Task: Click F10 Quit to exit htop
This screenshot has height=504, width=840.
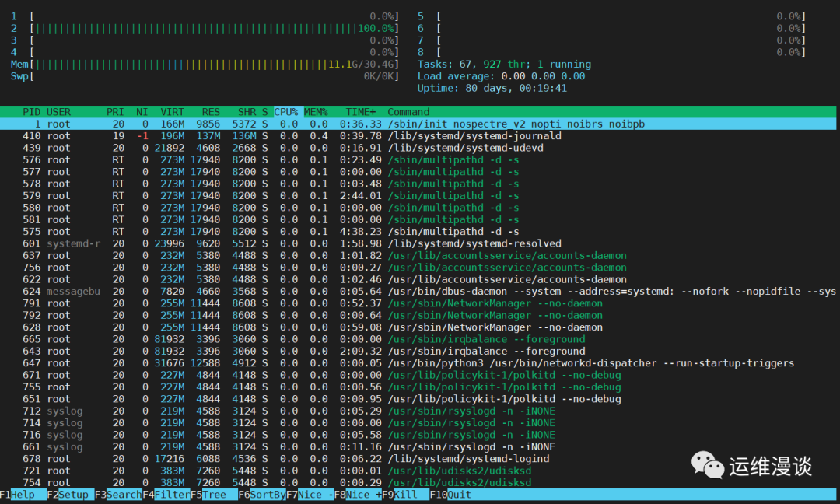Action: [x=450, y=495]
